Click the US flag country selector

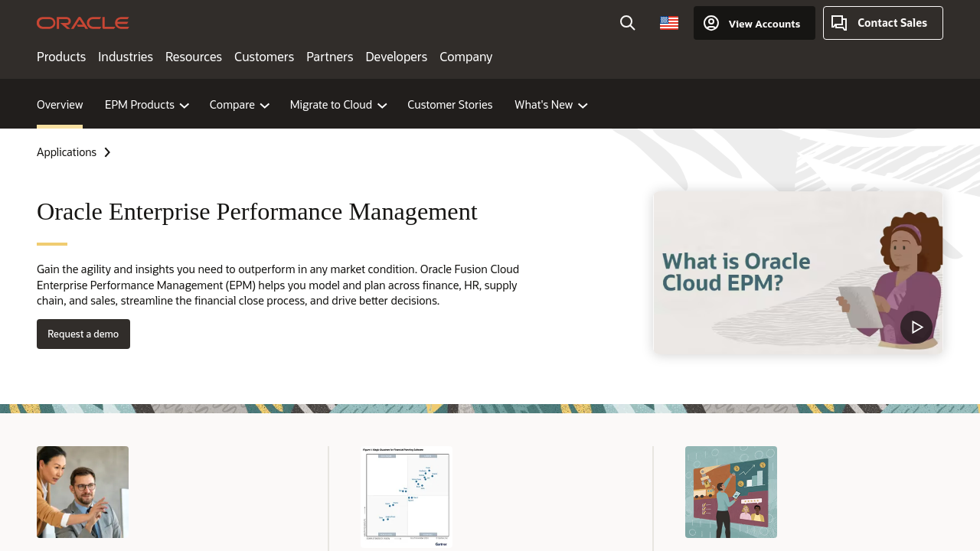tap(669, 23)
